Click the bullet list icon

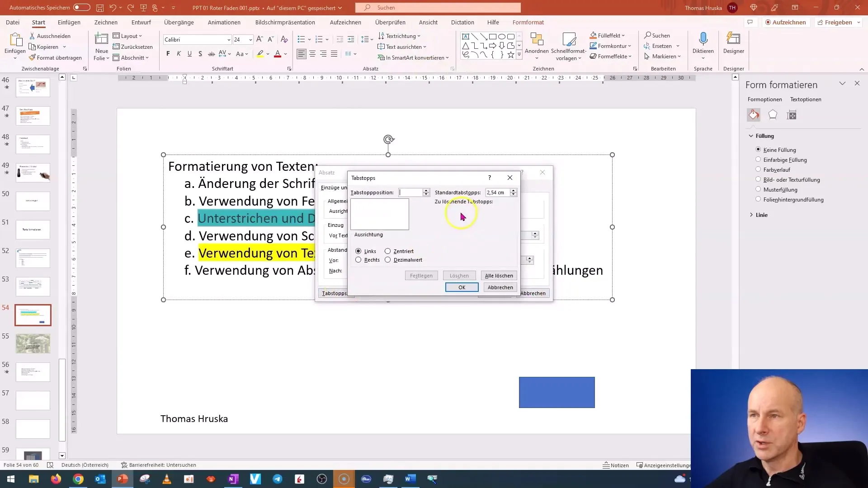click(301, 39)
